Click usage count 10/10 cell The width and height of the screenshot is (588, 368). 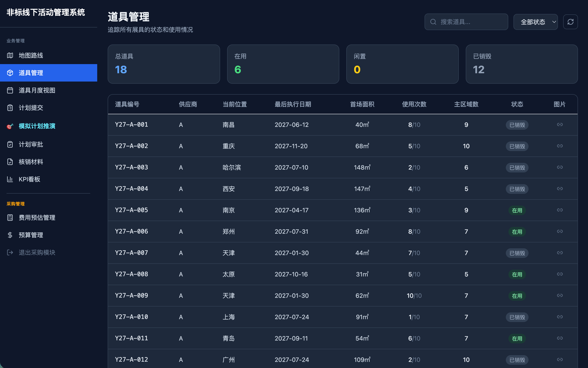point(414,295)
